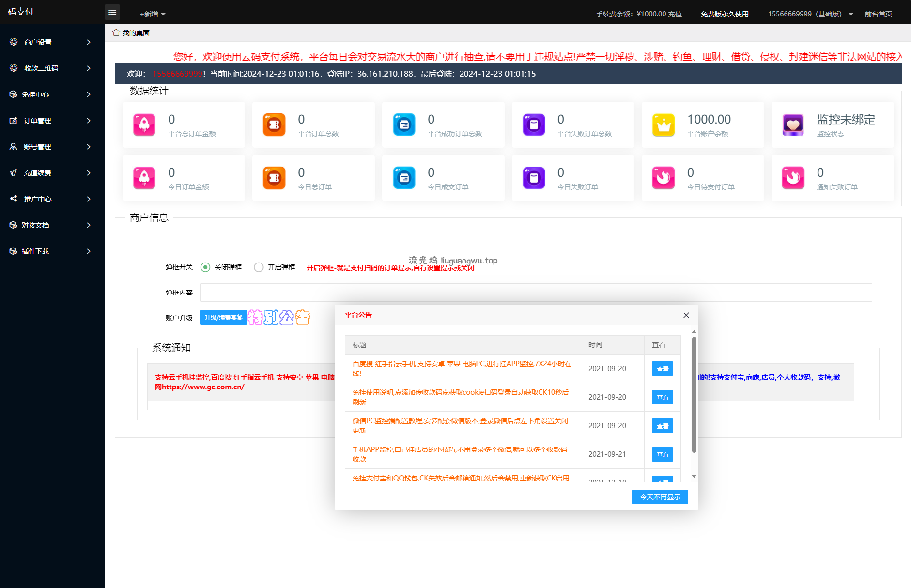Screen dimensions: 911x588
Task: Open the +新增 dropdown menu
Action: coord(153,14)
